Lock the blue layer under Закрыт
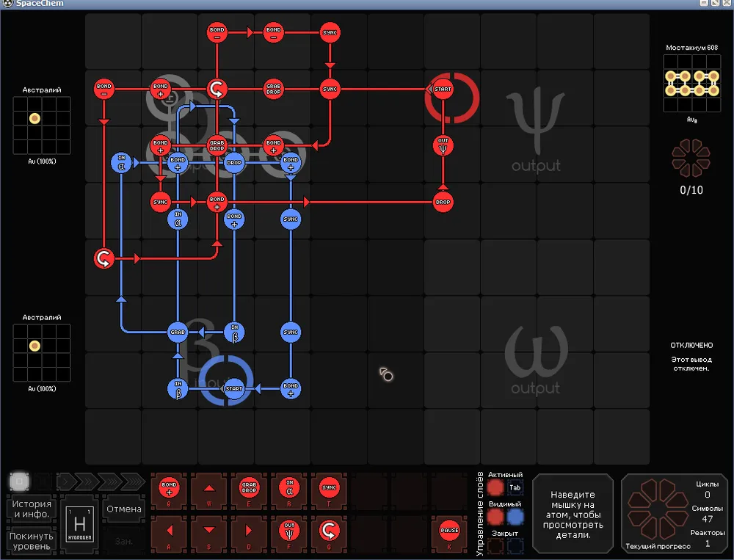This screenshot has width=734, height=560. coord(515,545)
